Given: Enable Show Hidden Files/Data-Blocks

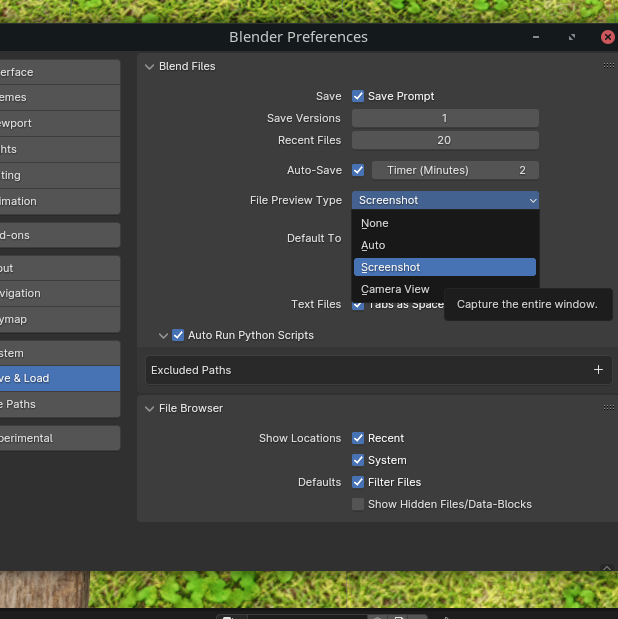Looking at the screenshot, I should point(358,504).
